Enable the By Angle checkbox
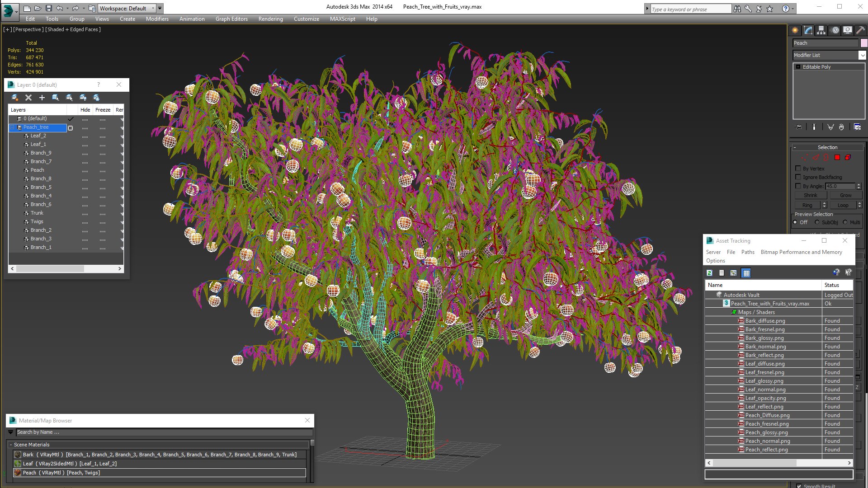The width and height of the screenshot is (868, 488). [798, 186]
